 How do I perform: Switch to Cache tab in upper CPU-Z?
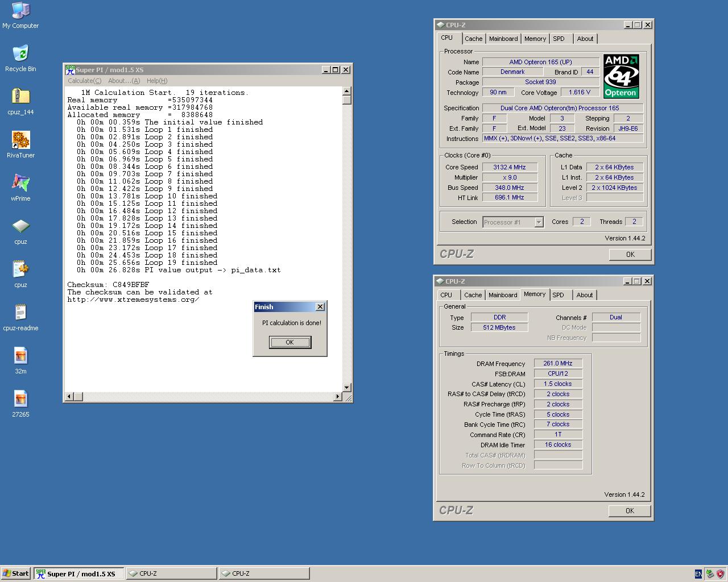pos(473,39)
